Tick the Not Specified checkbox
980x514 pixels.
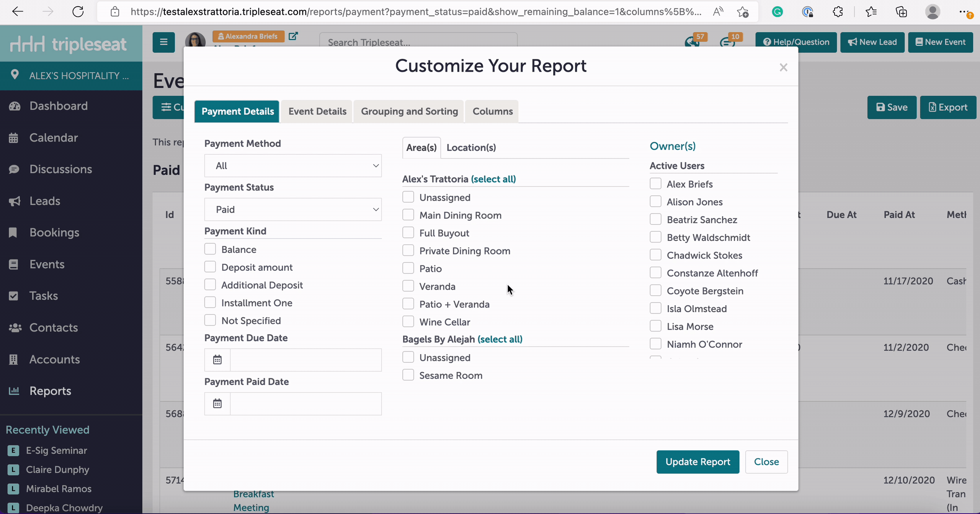coord(210,320)
